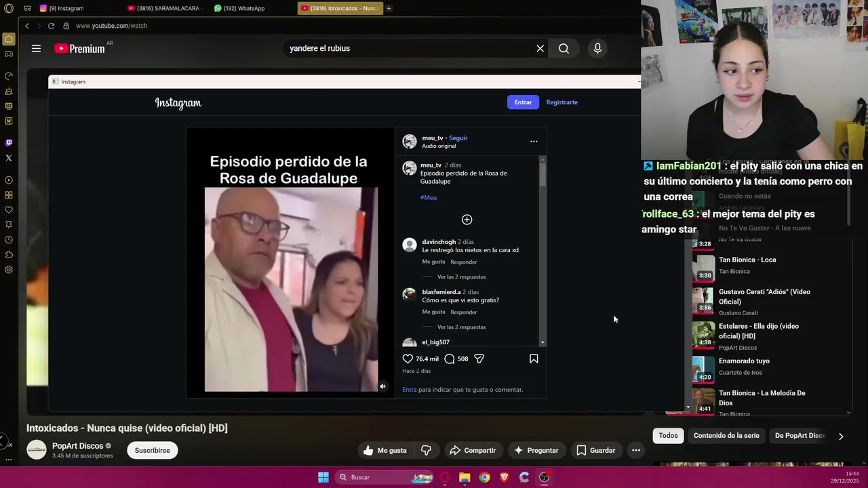This screenshot has width=868, height=488.
Task: Click the Instagram Entrar button
Action: pyautogui.click(x=523, y=102)
